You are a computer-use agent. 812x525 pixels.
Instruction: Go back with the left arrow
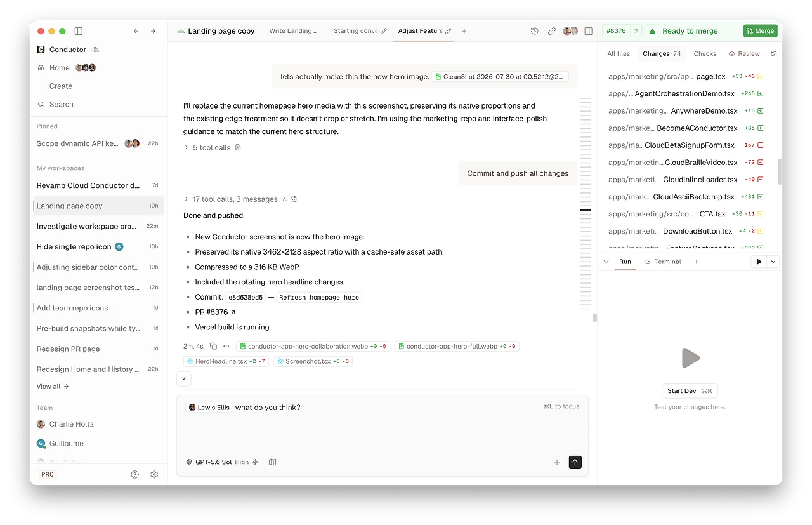tap(136, 31)
